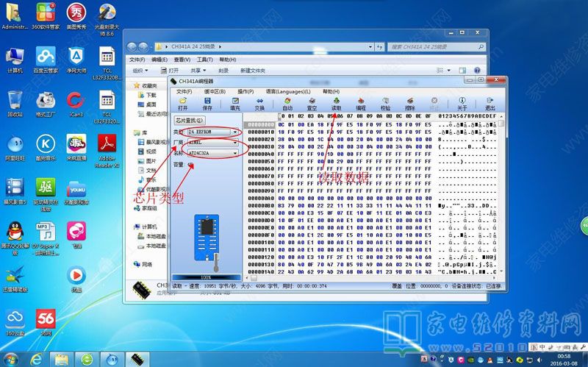Image resolution: width=588 pixels, height=367 pixels.
Task: Click the 擦除 (Erase) toolbar icon
Action: coord(409,103)
